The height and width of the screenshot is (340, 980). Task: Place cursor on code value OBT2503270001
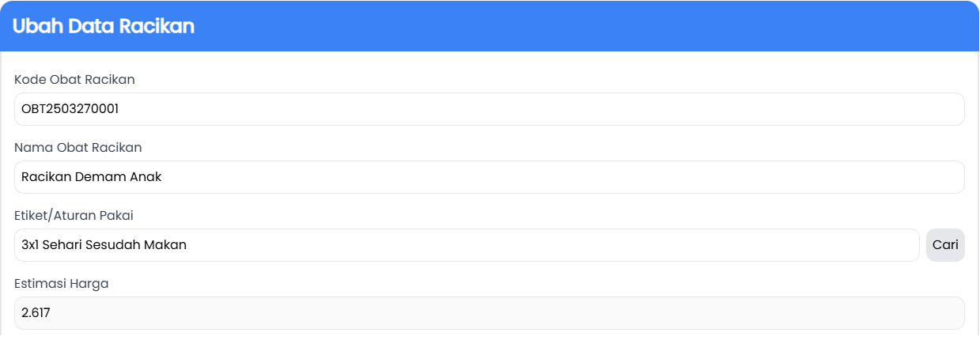tap(70, 109)
